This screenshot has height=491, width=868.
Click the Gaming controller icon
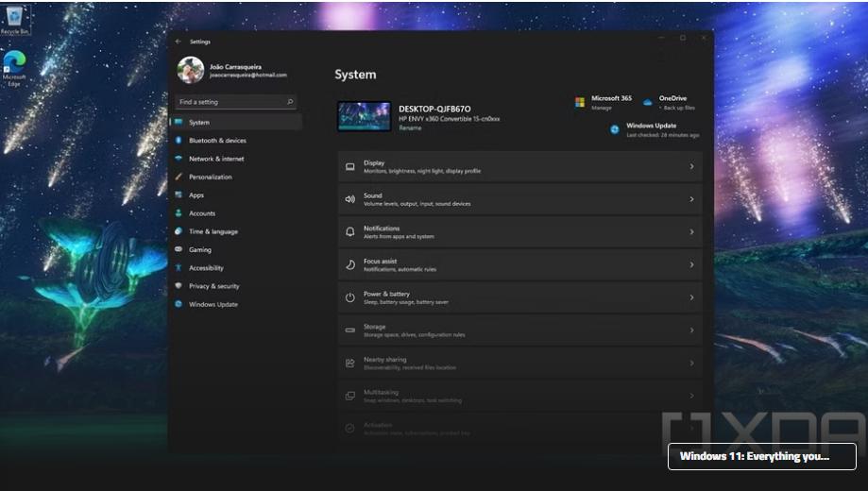point(179,249)
